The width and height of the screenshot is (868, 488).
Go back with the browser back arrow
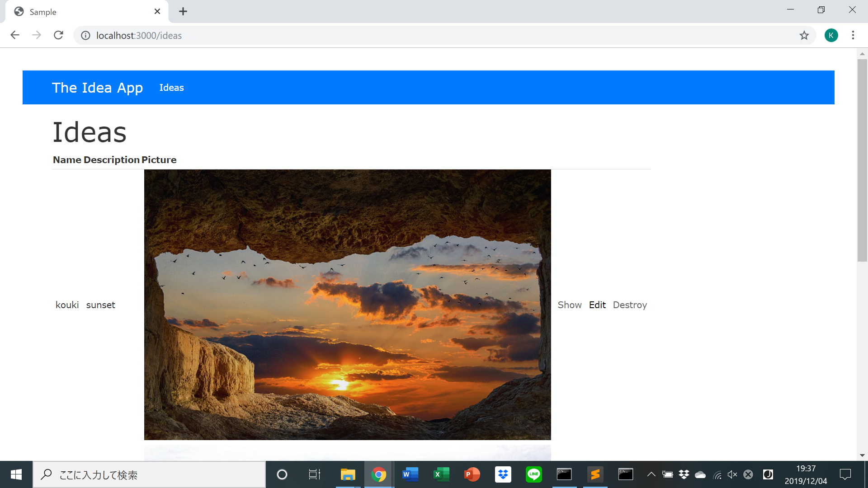click(15, 35)
